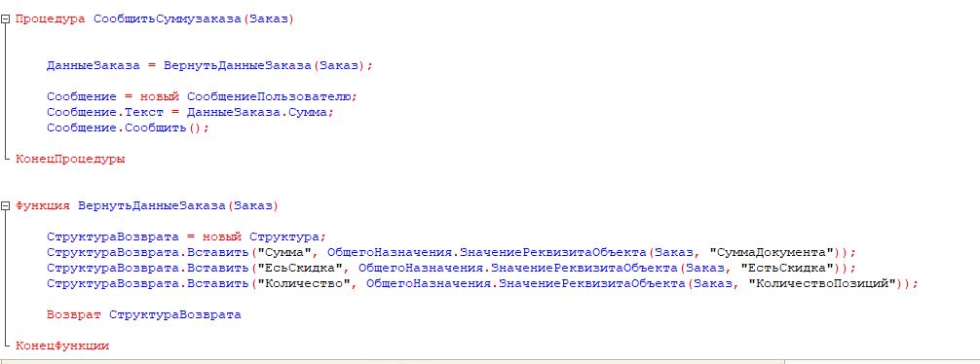Collapse the СообщитьСуммузаказа procedure block
Image resolution: width=980 pixels, height=364 pixels.
[6, 18]
